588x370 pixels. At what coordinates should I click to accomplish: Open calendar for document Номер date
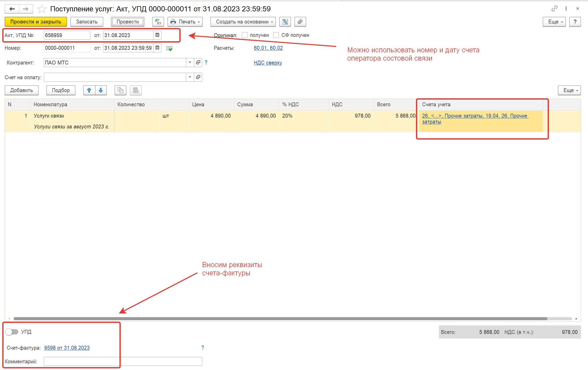point(157,48)
